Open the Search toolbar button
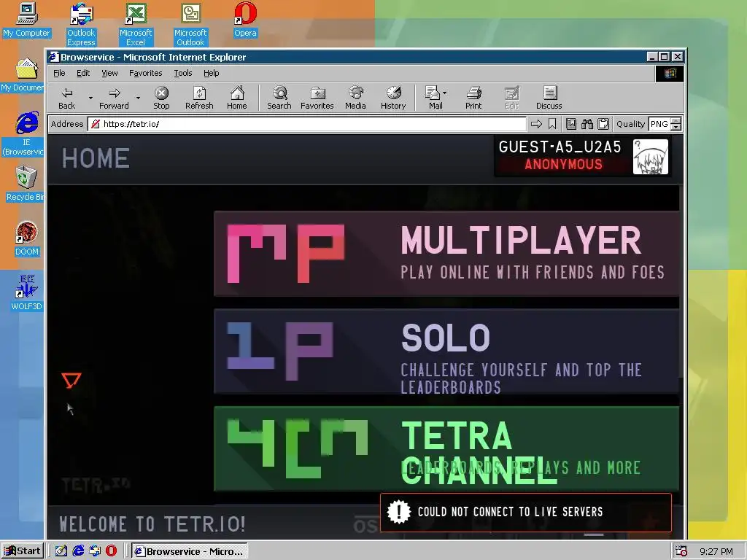Screen dimensions: 747x560 point(279,98)
